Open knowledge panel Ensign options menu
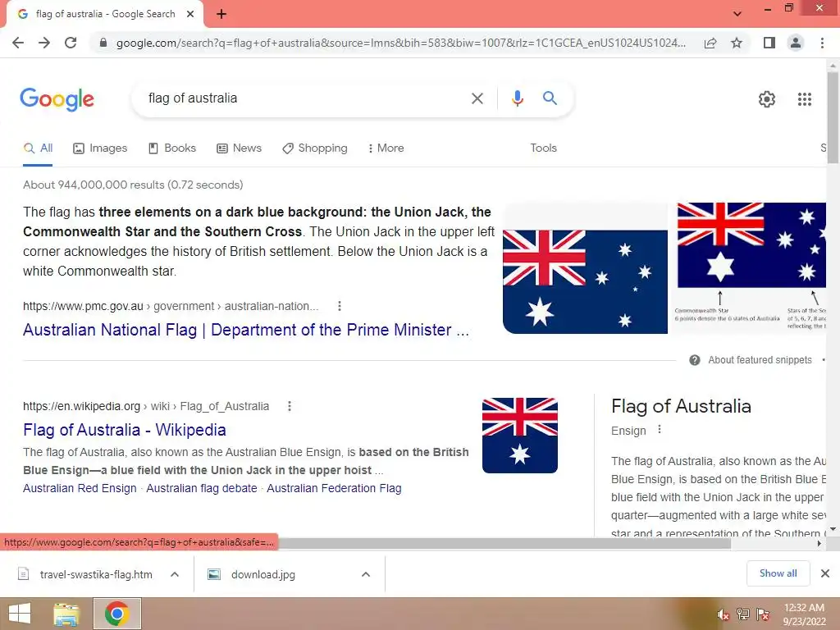This screenshot has height=630, width=840. (660, 430)
